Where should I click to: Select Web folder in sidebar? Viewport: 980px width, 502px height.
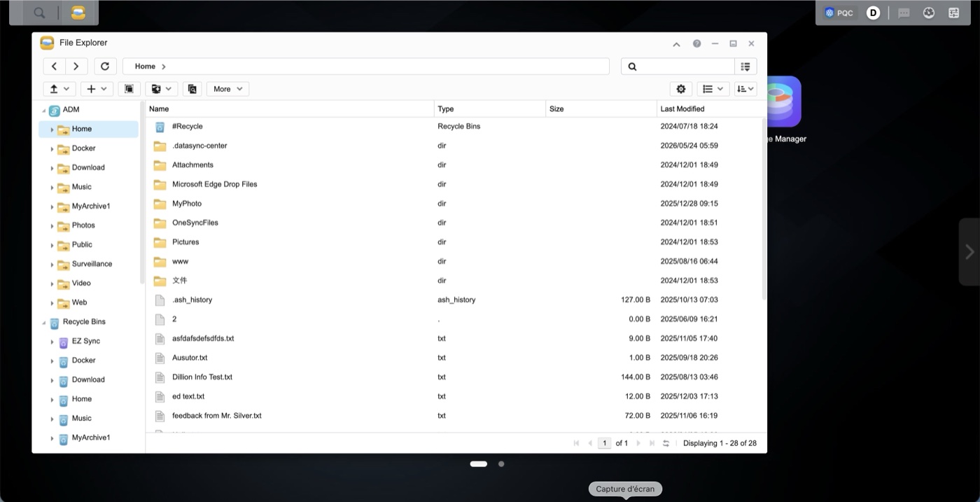[79, 302]
